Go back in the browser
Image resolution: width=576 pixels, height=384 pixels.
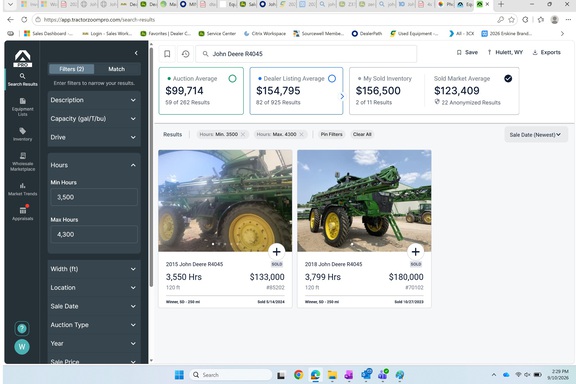coord(10,19)
